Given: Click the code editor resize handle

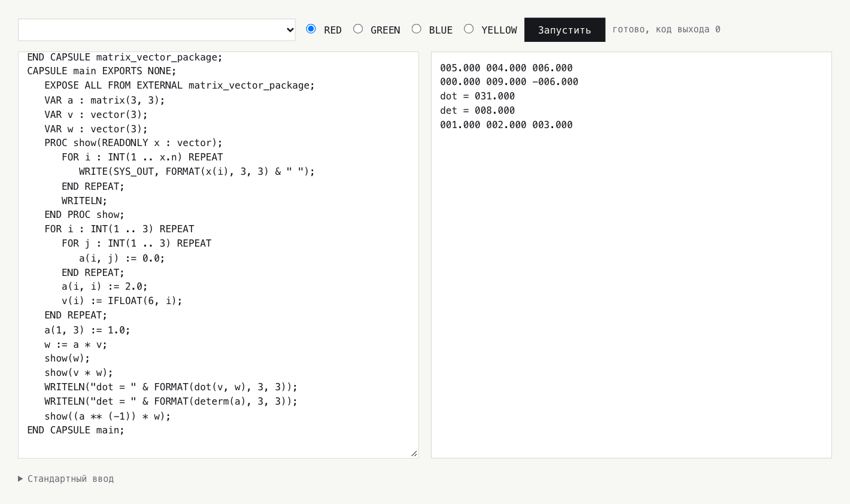Looking at the screenshot, I should point(414,453).
